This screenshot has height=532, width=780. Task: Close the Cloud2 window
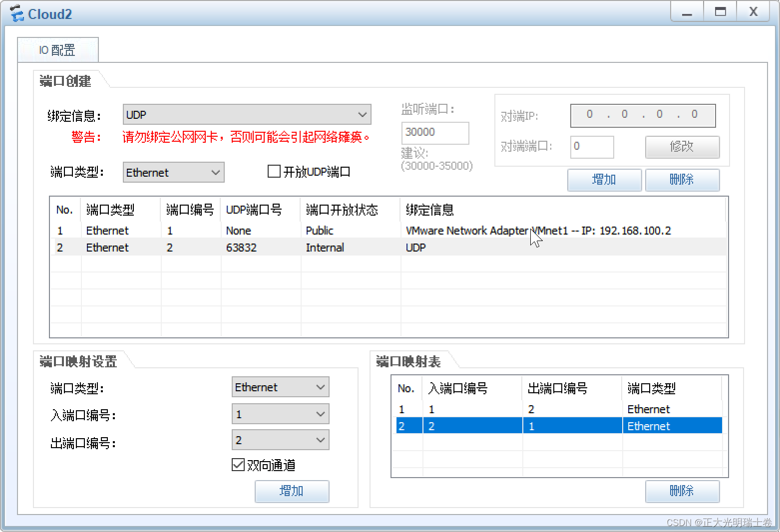pyautogui.click(x=754, y=12)
